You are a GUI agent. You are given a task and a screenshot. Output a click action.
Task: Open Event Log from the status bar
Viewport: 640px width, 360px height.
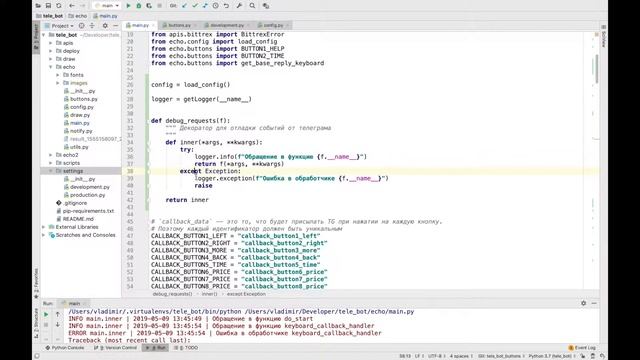[x=582, y=348]
